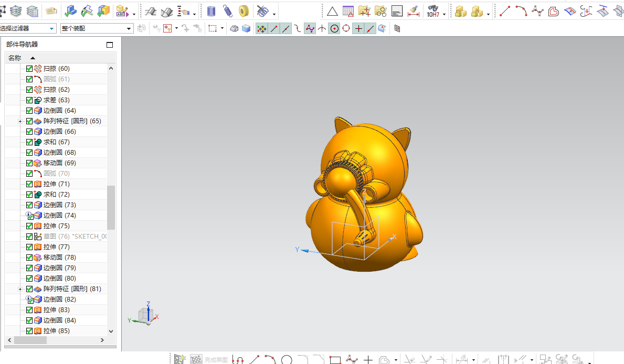Screen dimensions: 624x364
Task: Toggle the end point snap option
Action: click(x=274, y=29)
